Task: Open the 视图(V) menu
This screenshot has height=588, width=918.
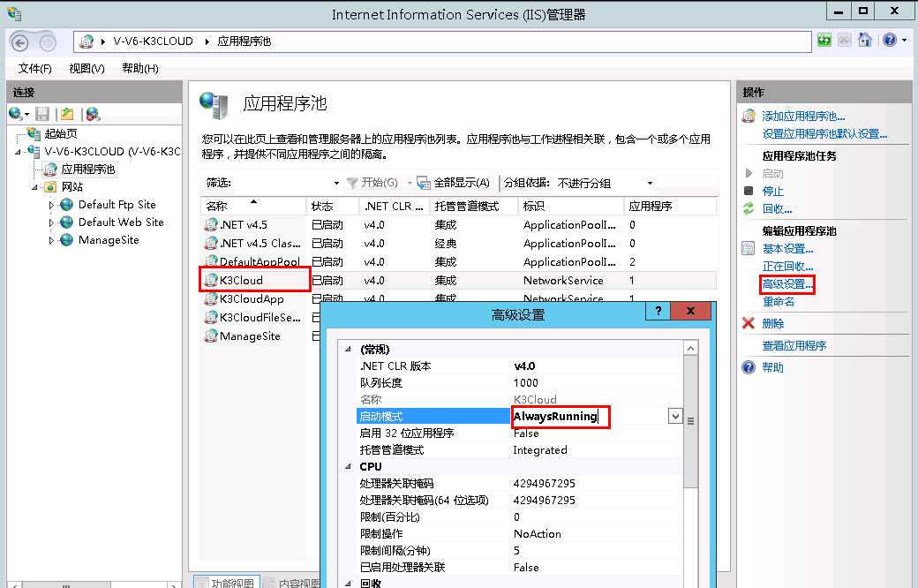Action: click(x=87, y=69)
